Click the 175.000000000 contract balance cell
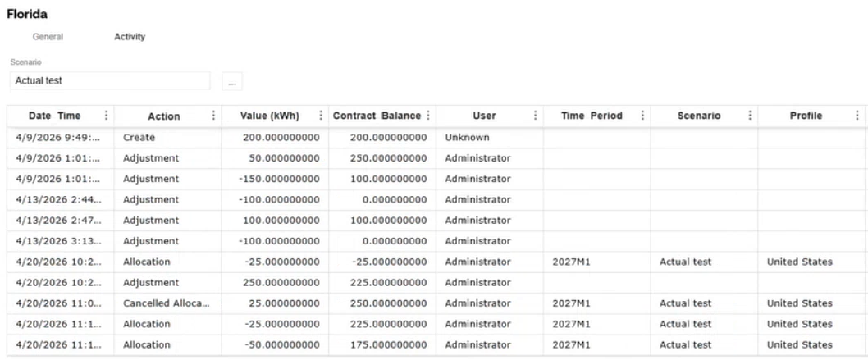The width and height of the screenshot is (868, 360). [382, 344]
